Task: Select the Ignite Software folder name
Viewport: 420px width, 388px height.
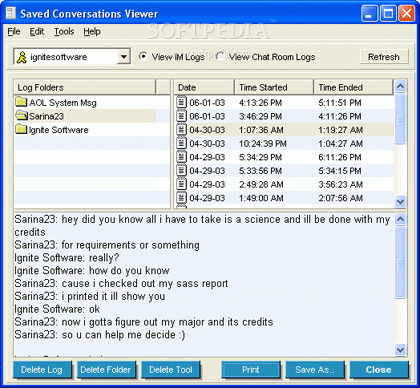Action: coord(59,130)
